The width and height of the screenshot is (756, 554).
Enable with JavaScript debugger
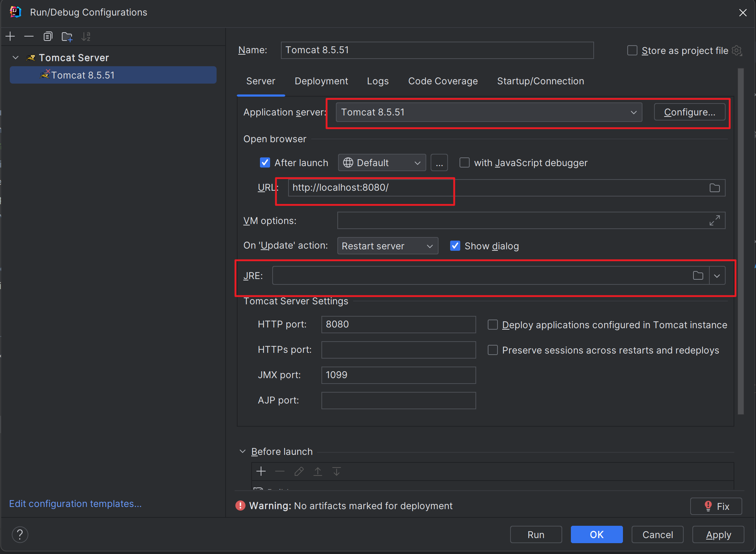pyautogui.click(x=464, y=162)
